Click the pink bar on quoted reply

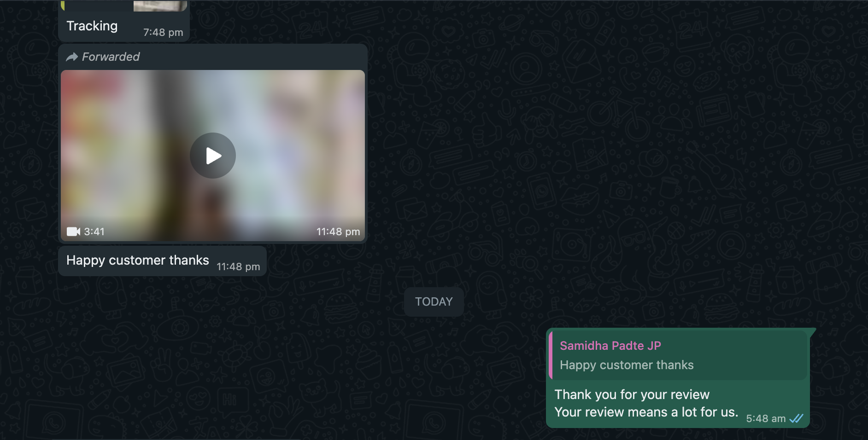click(551, 354)
